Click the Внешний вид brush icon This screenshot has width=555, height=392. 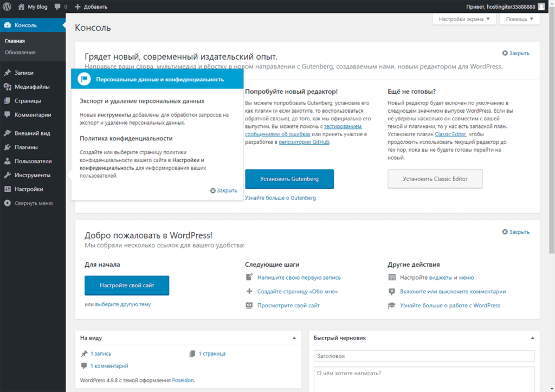coord(8,133)
